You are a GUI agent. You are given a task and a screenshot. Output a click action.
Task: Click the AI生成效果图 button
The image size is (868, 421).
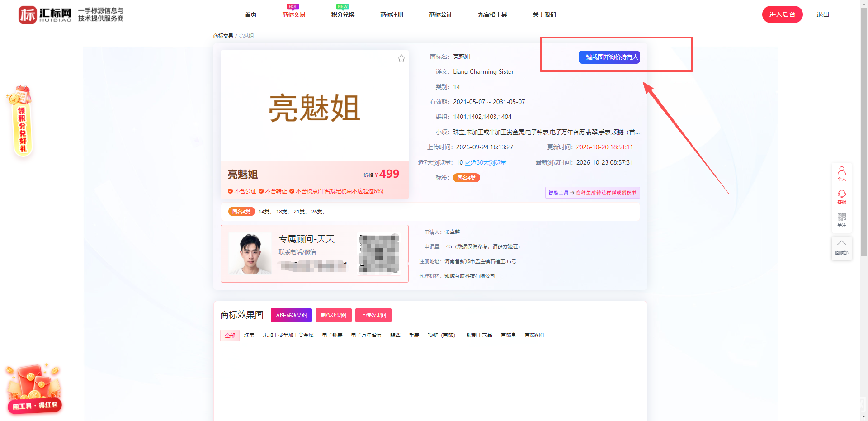tap(291, 315)
